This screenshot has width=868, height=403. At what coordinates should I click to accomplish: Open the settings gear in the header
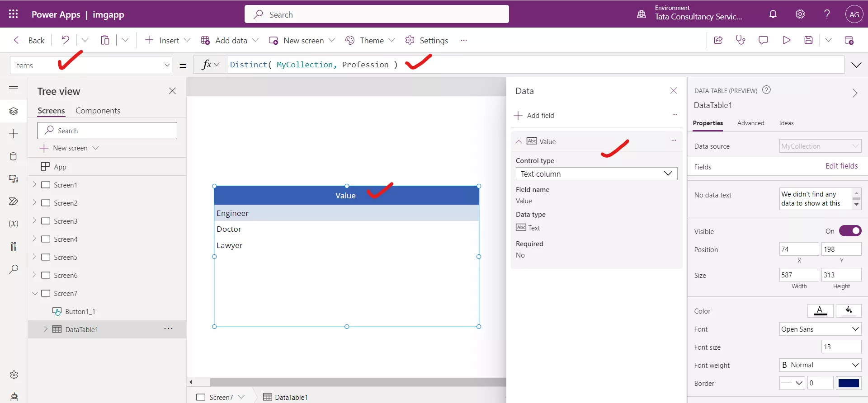[x=800, y=14]
